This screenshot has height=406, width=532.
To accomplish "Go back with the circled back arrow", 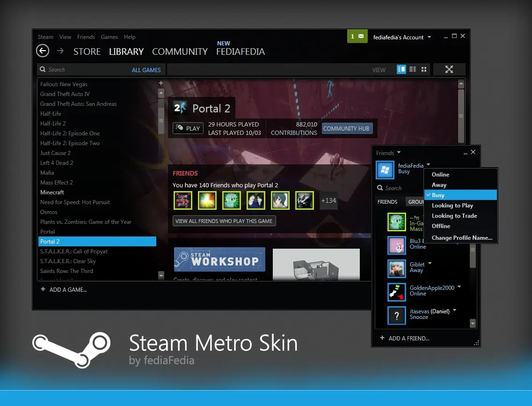I will (x=43, y=51).
